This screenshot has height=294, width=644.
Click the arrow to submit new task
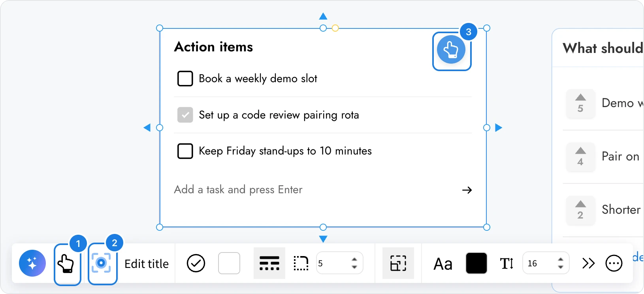point(467,190)
